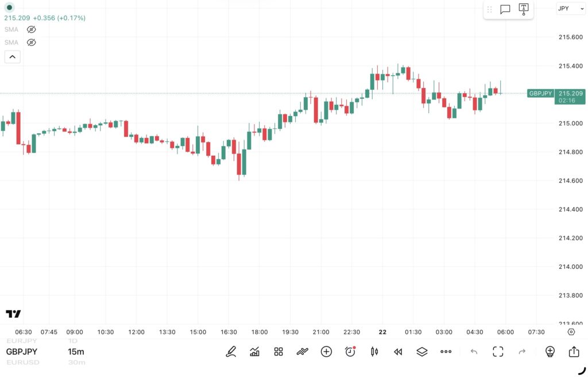Toggle fullscreen mode
This screenshot has height=377, width=588.
point(498,352)
